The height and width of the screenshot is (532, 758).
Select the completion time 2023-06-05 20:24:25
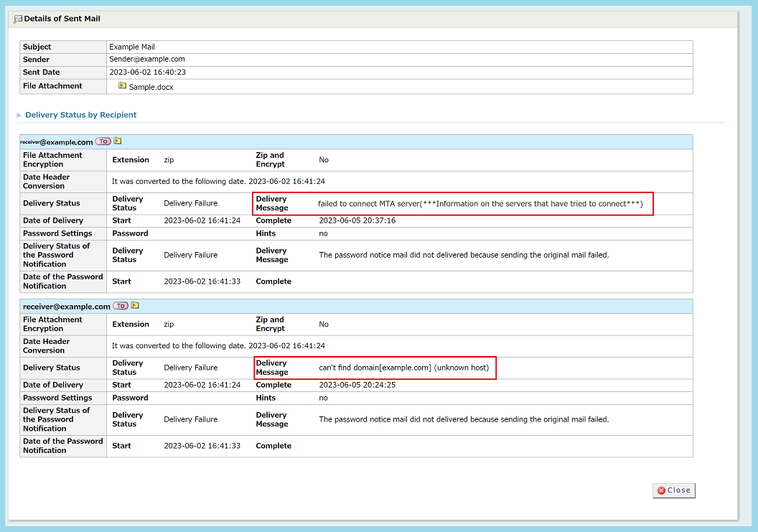[357, 385]
